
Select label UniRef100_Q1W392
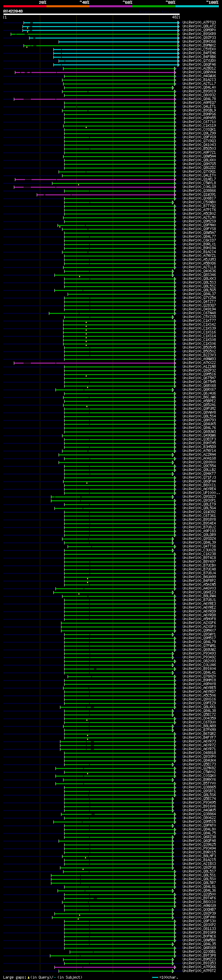coord(199,512)
